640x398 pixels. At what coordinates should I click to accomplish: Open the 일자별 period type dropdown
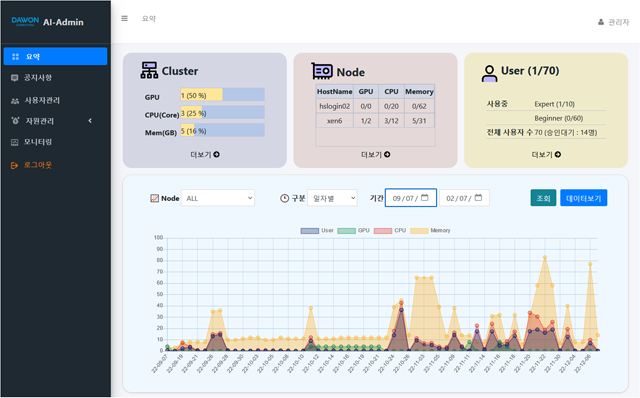(x=332, y=198)
